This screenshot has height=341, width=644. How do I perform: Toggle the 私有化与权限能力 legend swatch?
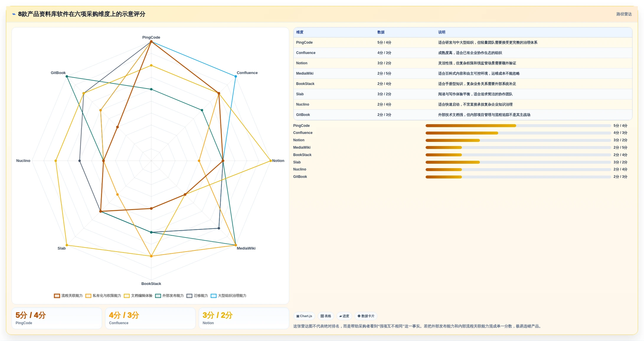coord(88,296)
